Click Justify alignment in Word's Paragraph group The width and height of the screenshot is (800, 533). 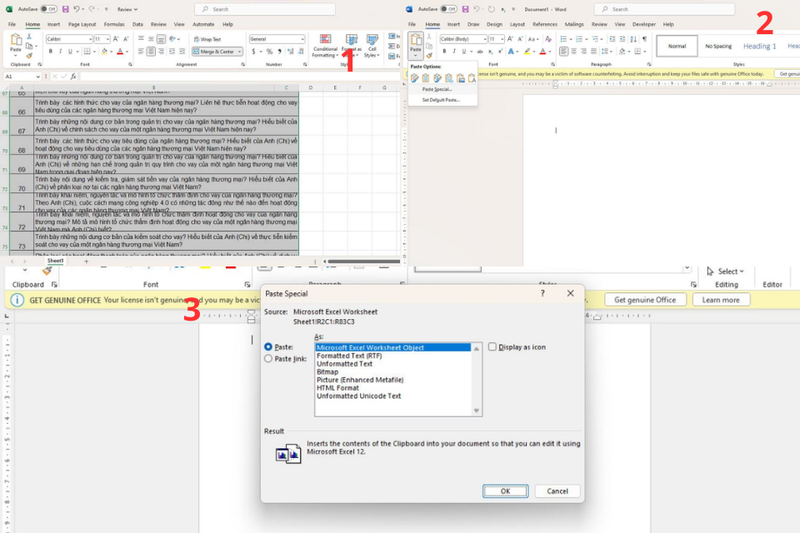[x=593, y=52]
